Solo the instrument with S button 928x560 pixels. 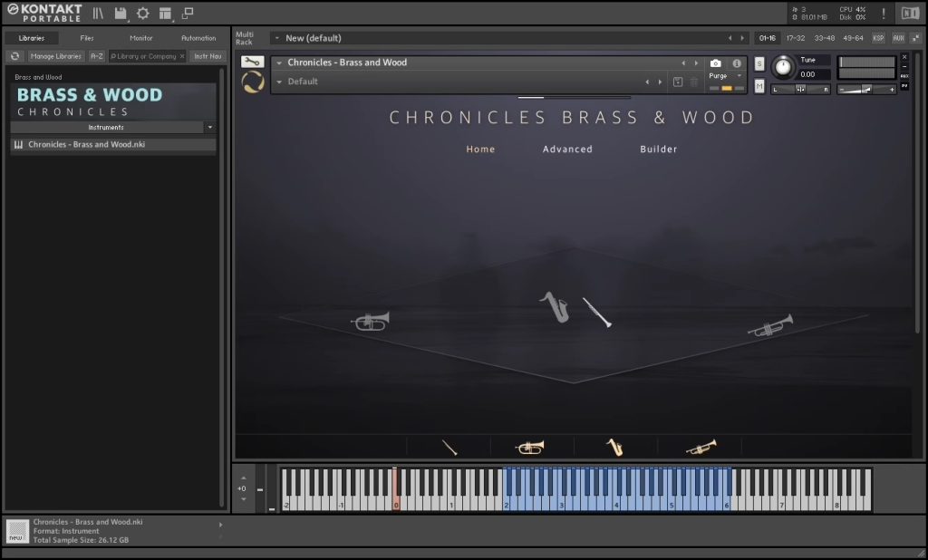pyautogui.click(x=759, y=63)
